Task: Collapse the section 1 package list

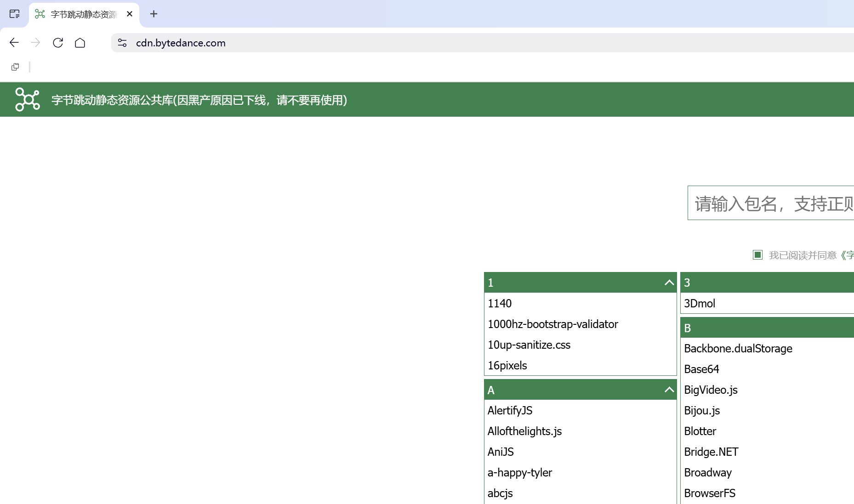Action: click(669, 283)
